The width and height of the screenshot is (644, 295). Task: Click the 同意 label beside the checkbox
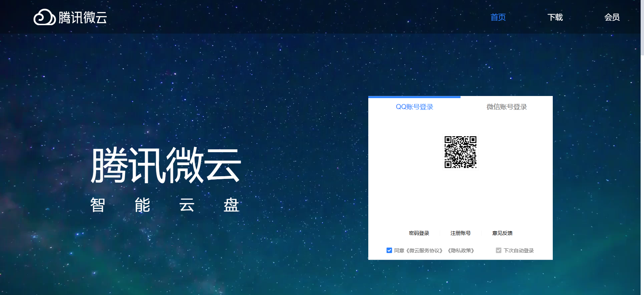399,251
